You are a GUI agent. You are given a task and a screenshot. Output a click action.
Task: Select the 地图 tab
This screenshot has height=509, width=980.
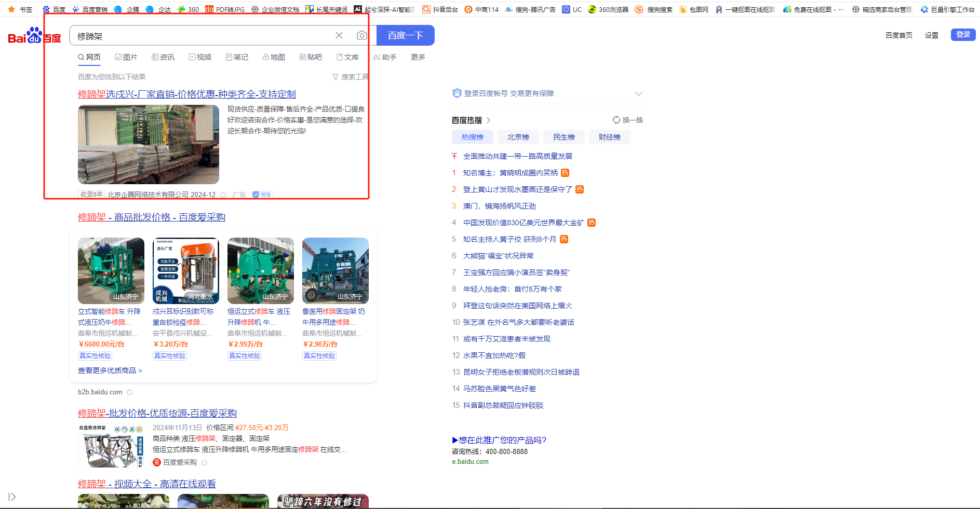click(274, 57)
